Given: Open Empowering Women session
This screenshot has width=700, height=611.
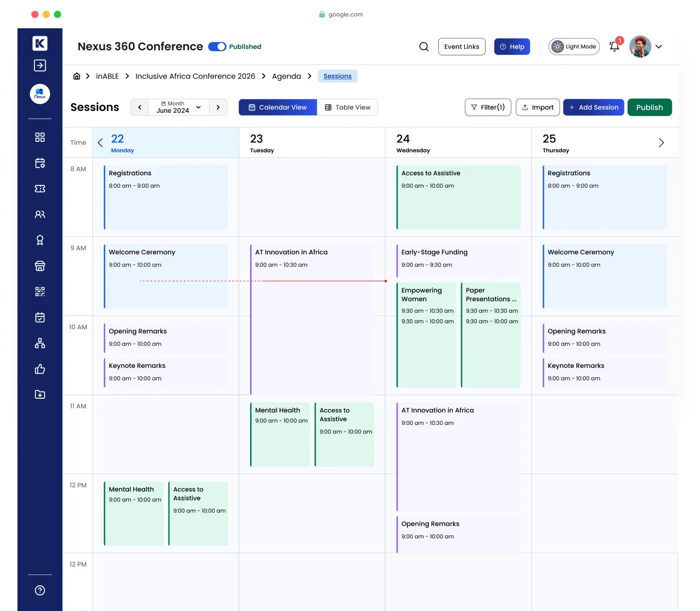Looking at the screenshot, I should pos(426,335).
